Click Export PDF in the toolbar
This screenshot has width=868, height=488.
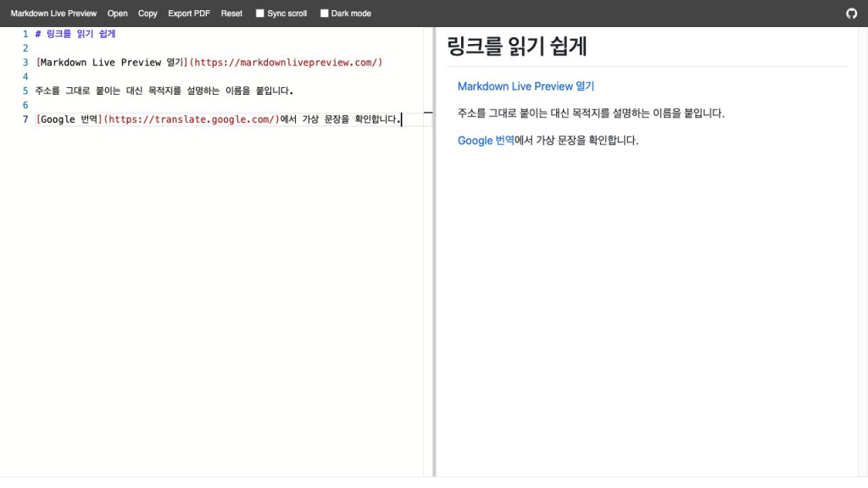189,14
